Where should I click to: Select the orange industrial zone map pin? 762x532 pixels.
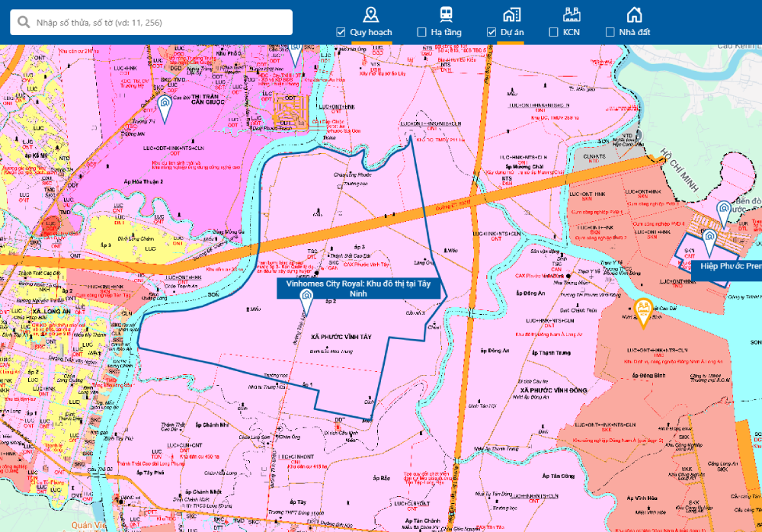(644, 311)
